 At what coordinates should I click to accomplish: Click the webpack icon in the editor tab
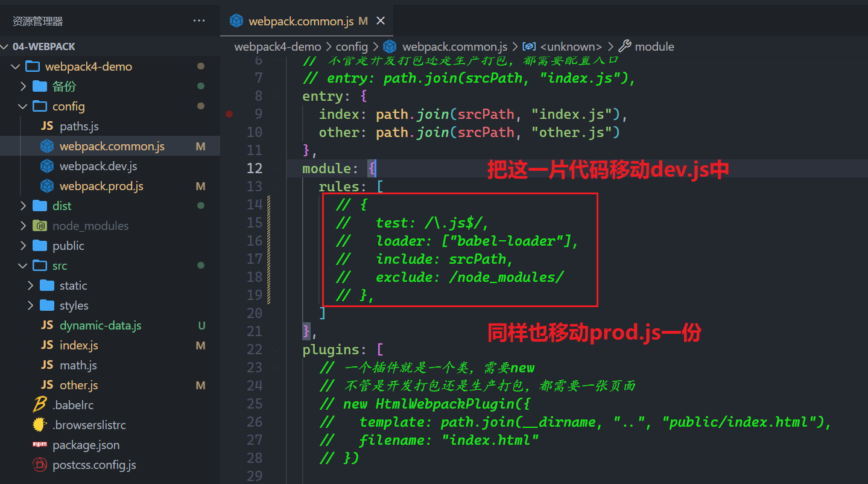pos(237,21)
